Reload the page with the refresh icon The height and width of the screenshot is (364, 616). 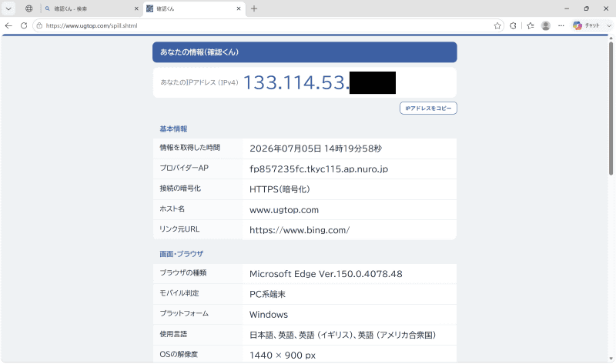(24, 25)
